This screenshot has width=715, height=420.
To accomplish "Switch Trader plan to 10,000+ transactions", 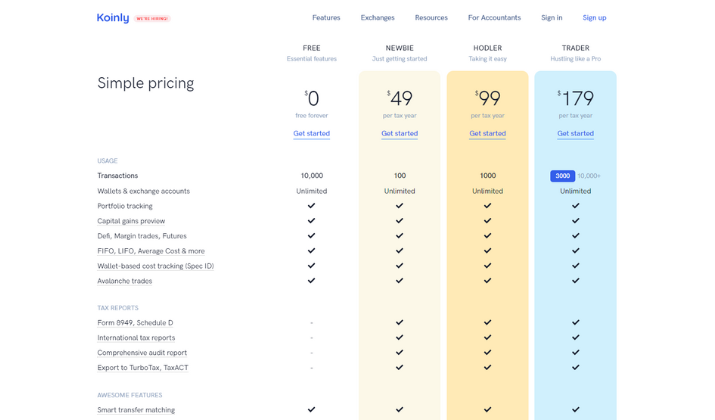I will [589, 176].
